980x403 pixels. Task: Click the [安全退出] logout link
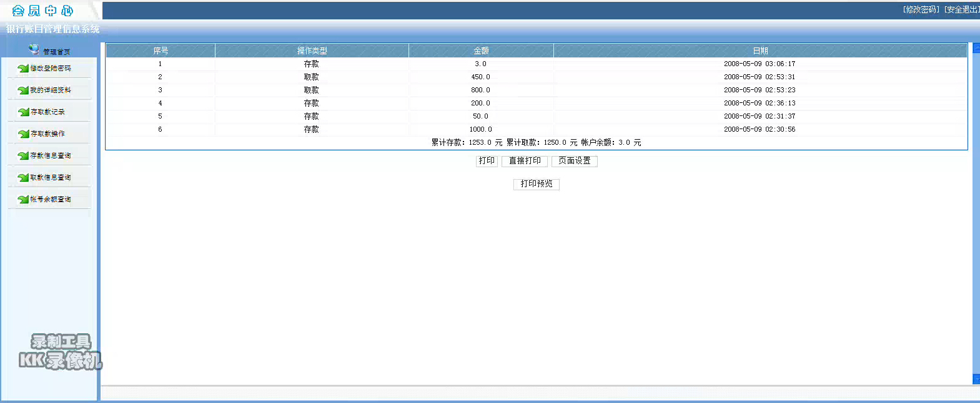point(962,9)
